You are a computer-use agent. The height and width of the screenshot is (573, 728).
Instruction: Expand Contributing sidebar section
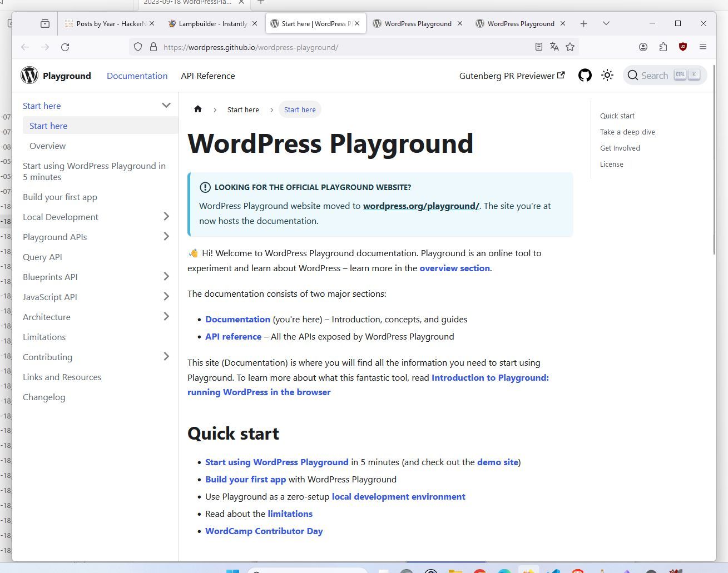click(x=166, y=357)
